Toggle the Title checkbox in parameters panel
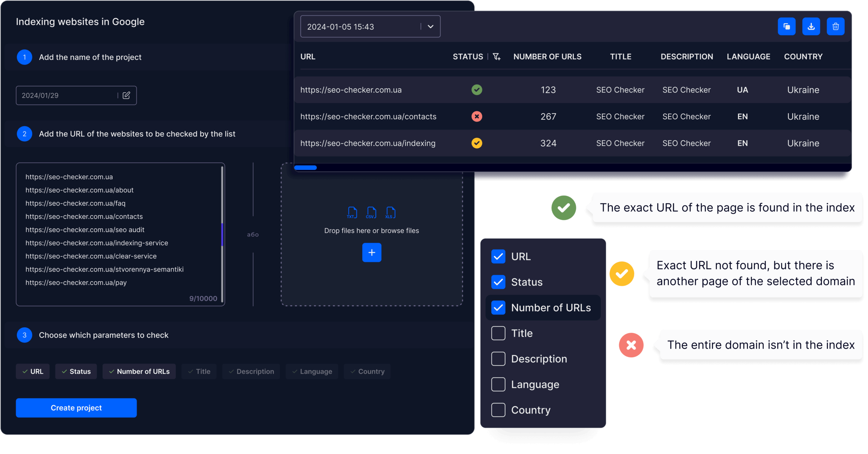Screen dimensions: 868x454 (x=498, y=333)
